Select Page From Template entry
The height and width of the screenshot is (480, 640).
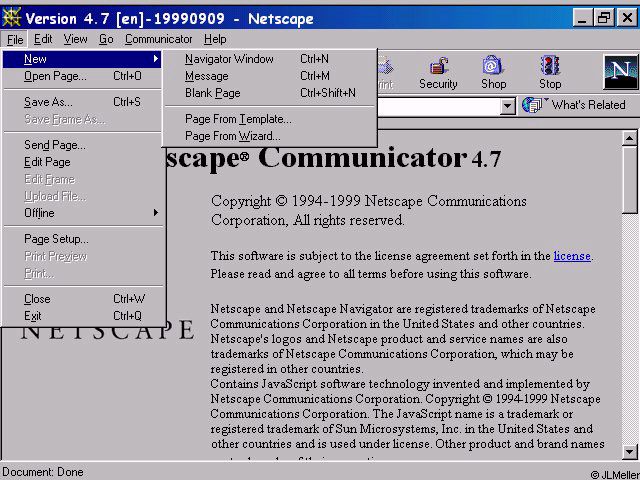(269, 119)
